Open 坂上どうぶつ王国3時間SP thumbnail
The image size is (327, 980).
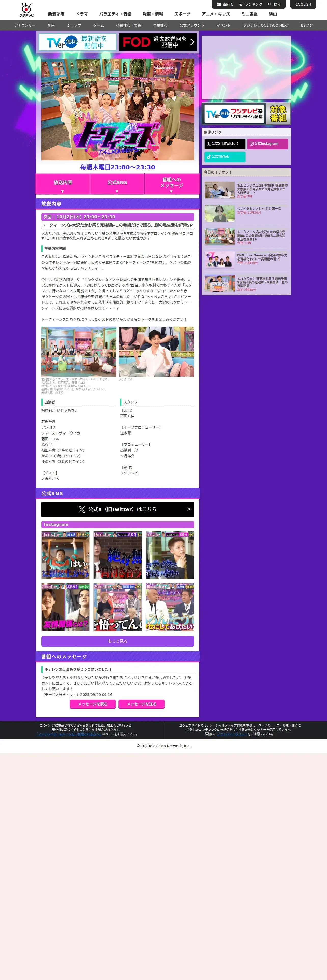[x=219, y=190]
